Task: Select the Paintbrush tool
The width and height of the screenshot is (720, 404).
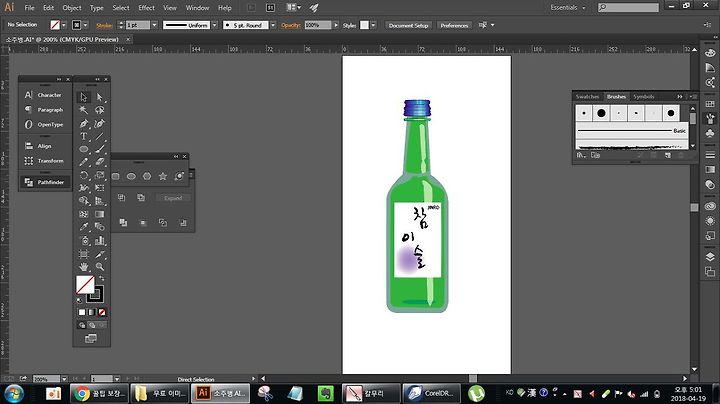Action: (x=100, y=149)
